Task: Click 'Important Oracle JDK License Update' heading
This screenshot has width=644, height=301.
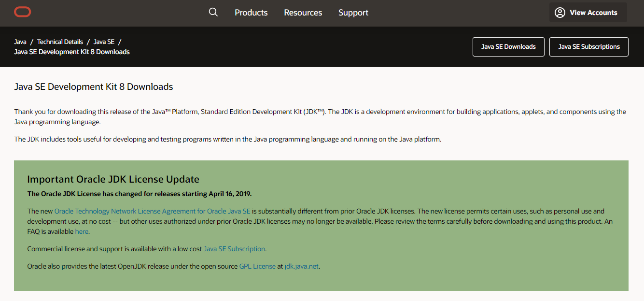Action: point(113,179)
